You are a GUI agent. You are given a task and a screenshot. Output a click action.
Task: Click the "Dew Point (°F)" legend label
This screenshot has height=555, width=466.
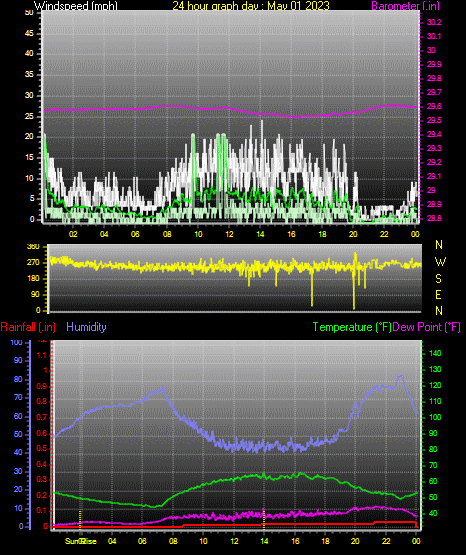click(426, 327)
